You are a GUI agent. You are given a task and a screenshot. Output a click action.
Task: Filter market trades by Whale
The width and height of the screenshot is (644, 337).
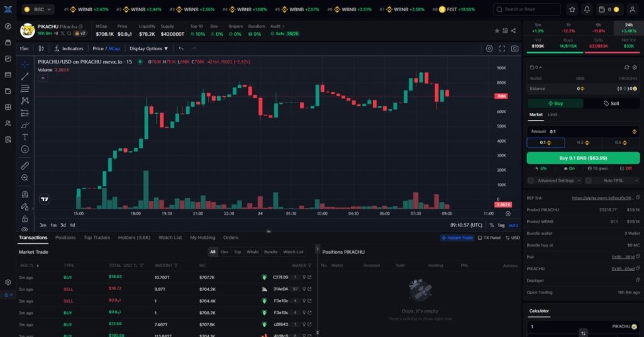pyautogui.click(x=252, y=252)
